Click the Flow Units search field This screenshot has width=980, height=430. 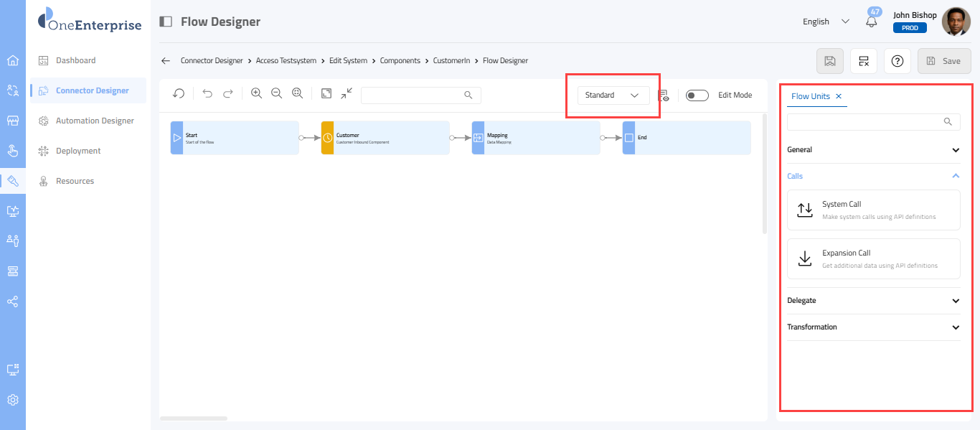[864, 122]
